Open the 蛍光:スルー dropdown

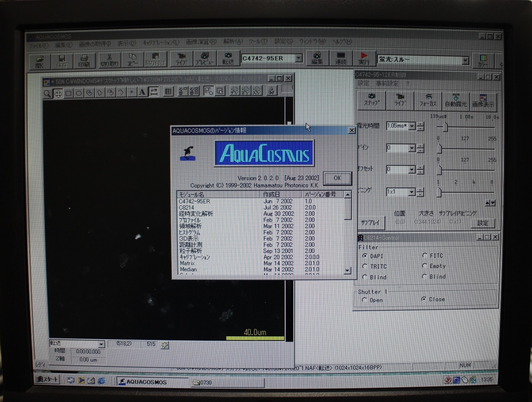click(465, 60)
